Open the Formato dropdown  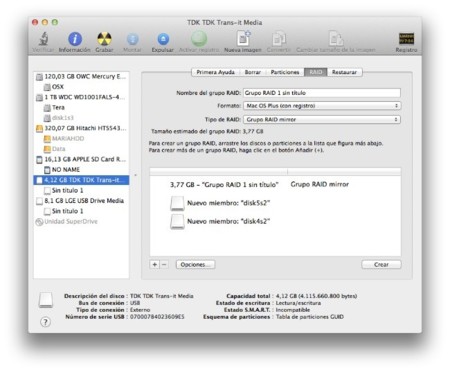click(322, 106)
